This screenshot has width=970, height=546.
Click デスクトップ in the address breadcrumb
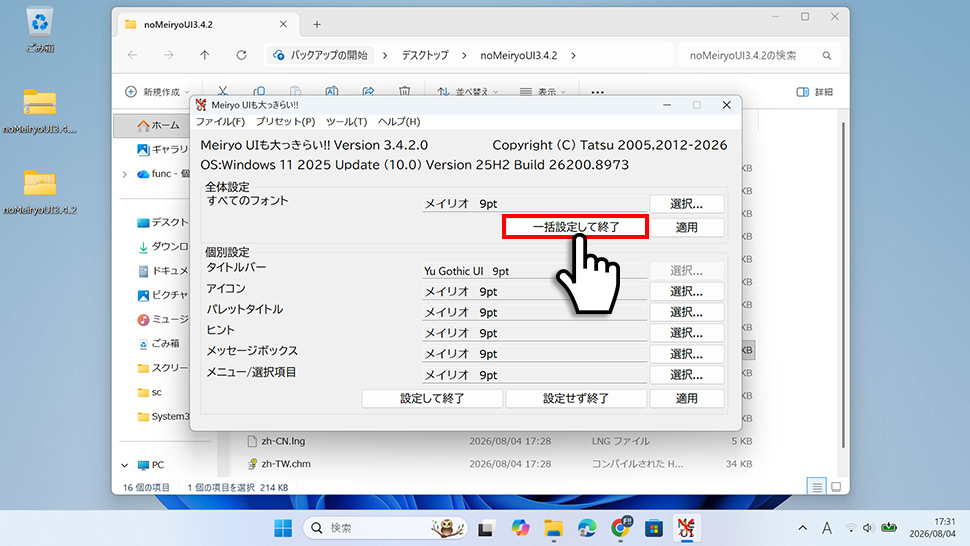tap(425, 55)
